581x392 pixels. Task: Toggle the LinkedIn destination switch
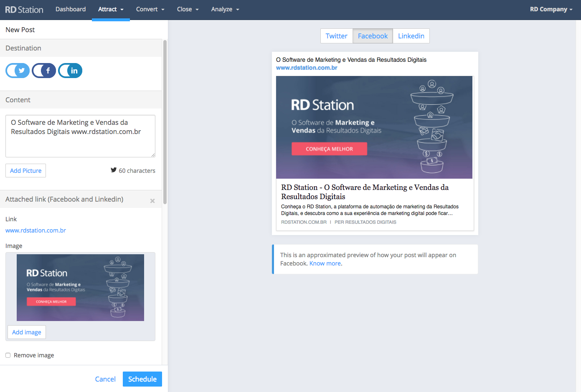70,71
